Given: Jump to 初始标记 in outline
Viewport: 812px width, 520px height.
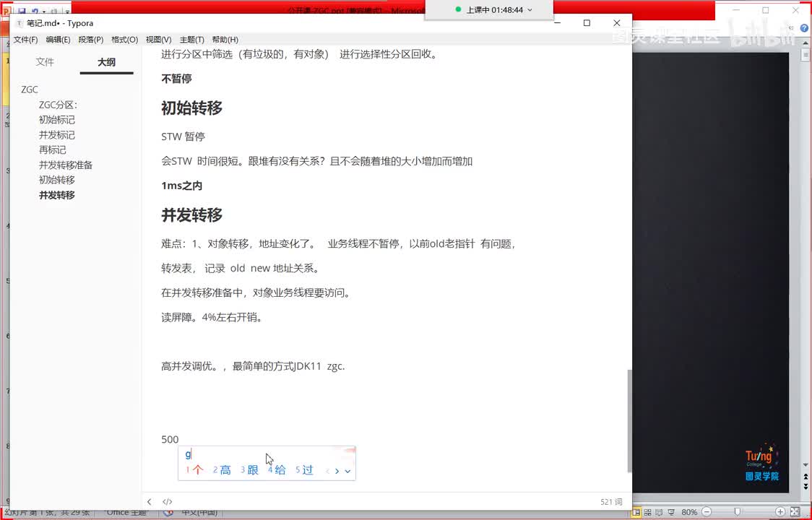Looking at the screenshot, I should point(57,120).
